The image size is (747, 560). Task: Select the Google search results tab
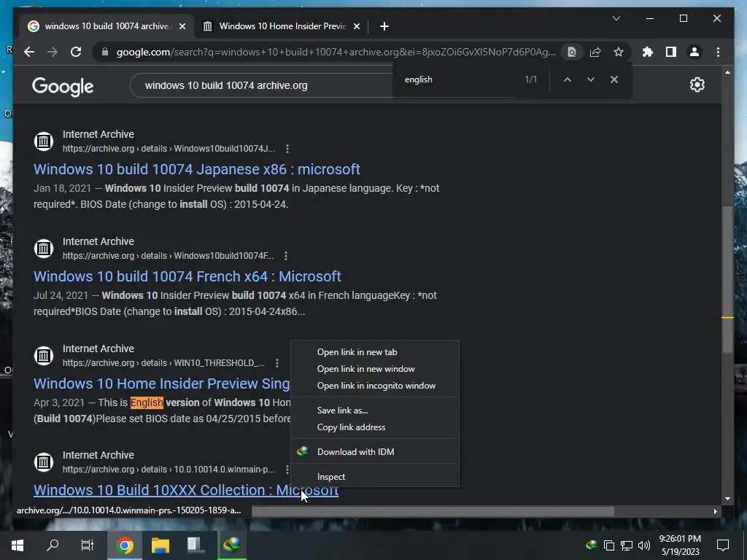(107, 26)
